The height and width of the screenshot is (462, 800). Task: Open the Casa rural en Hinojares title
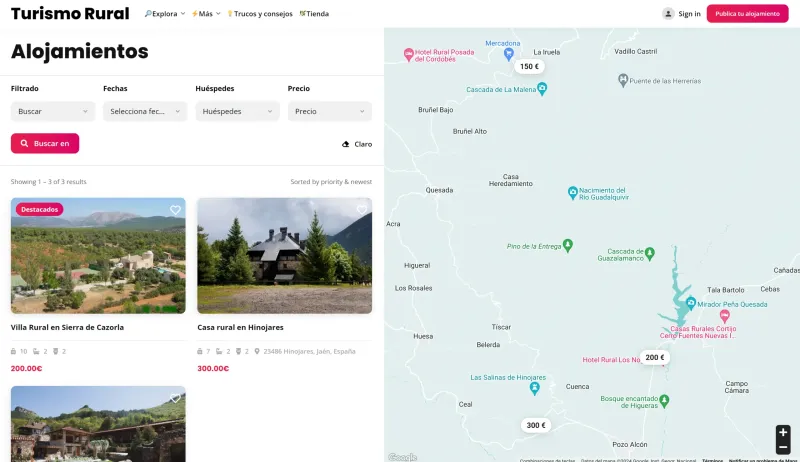point(240,327)
